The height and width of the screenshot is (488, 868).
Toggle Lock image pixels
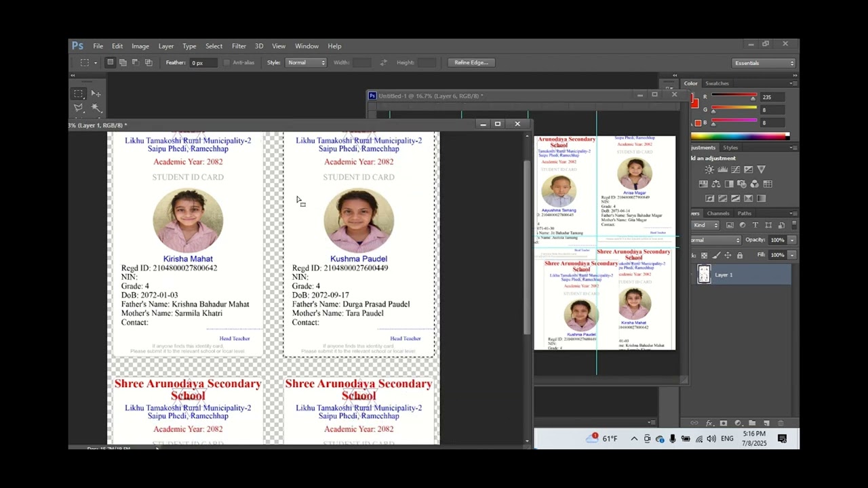(716, 256)
